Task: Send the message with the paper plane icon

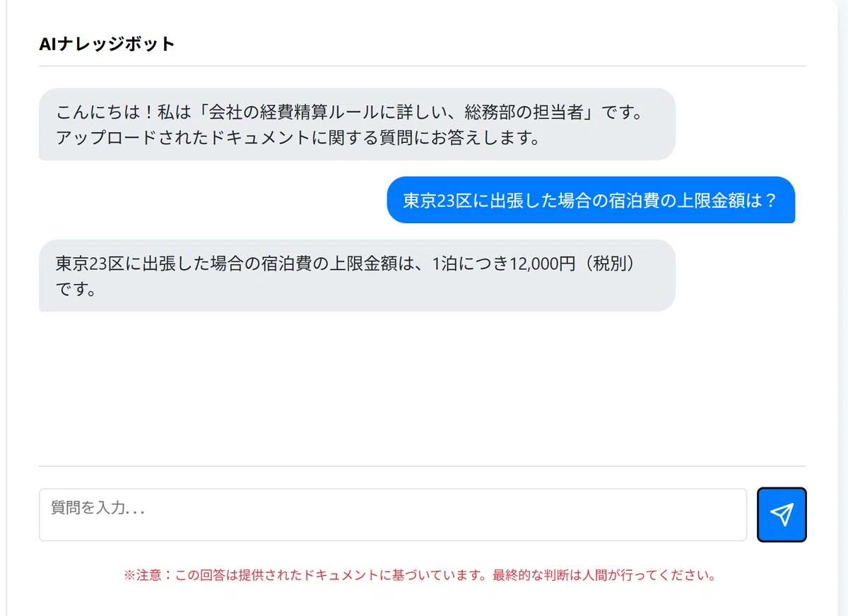Action: [782, 515]
